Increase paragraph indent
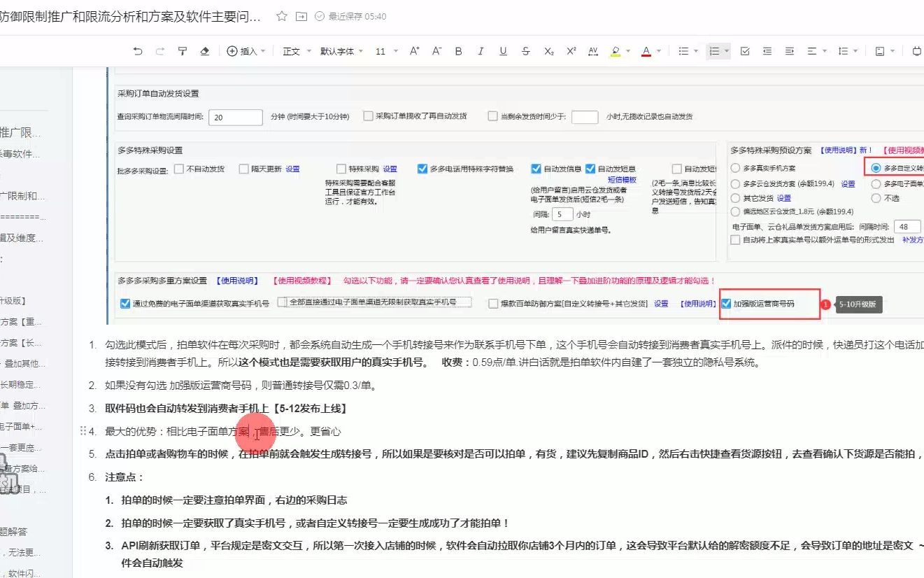924x578 pixels. (x=790, y=51)
